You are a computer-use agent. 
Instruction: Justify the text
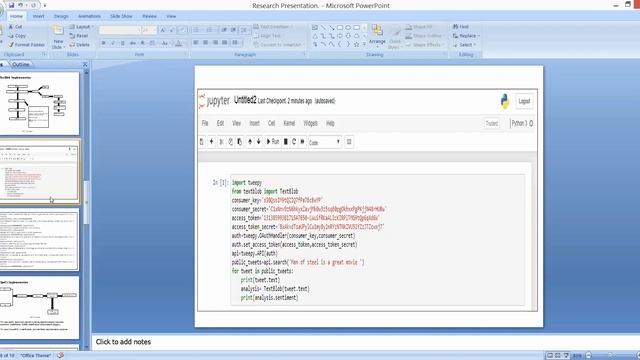pos(224,43)
